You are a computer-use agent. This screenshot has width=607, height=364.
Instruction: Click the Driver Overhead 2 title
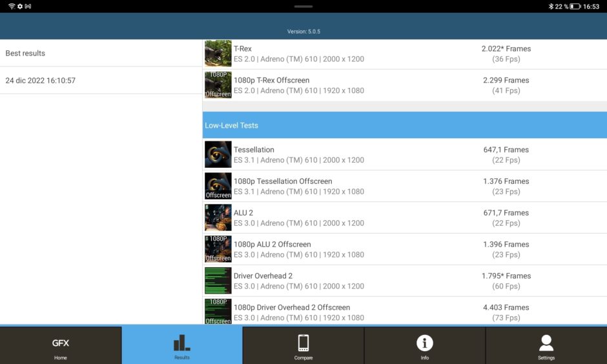click(x=263, y=276)
